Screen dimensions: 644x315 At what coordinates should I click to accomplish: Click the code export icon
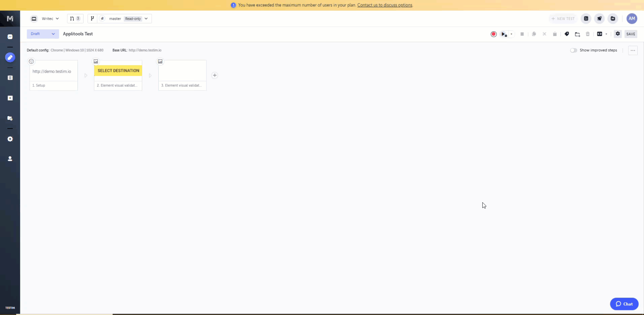pyautogui.click(x=600, y=34)
